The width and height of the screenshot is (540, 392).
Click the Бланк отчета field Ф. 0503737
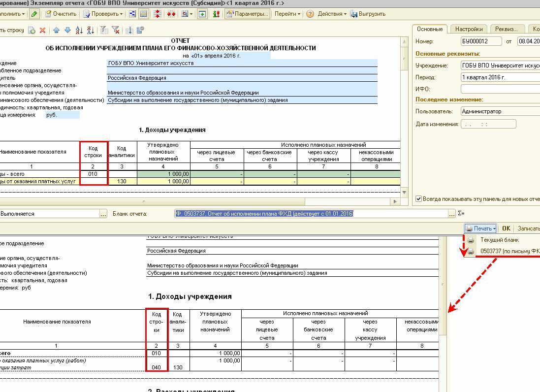click(311, 214)
